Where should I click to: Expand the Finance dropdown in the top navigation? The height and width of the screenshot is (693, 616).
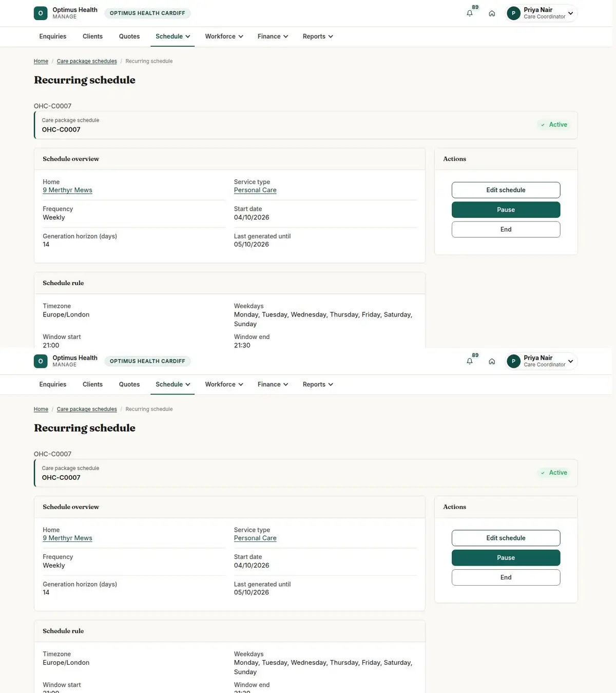click(x=273, y=36)
